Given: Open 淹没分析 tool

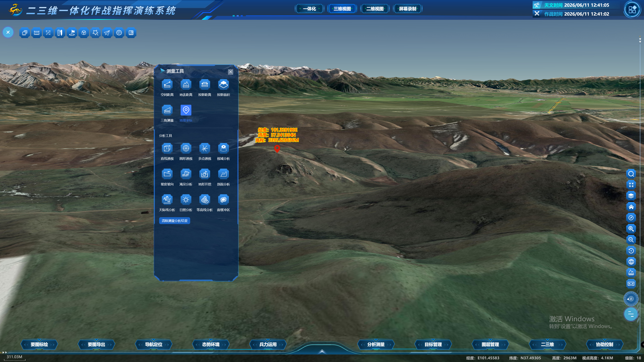Looking at the screenshot, I should (x=186, y=174).
